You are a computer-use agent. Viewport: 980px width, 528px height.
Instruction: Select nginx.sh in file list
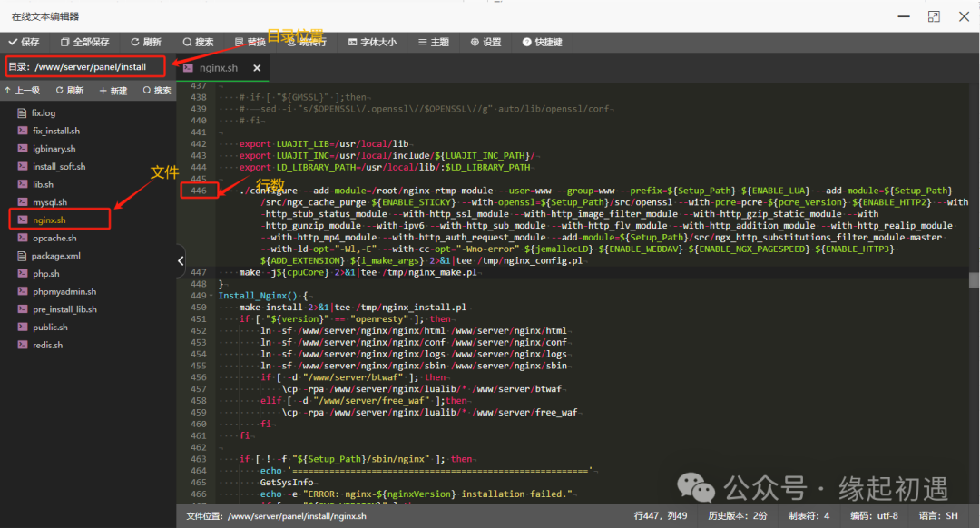coord(49,220)
